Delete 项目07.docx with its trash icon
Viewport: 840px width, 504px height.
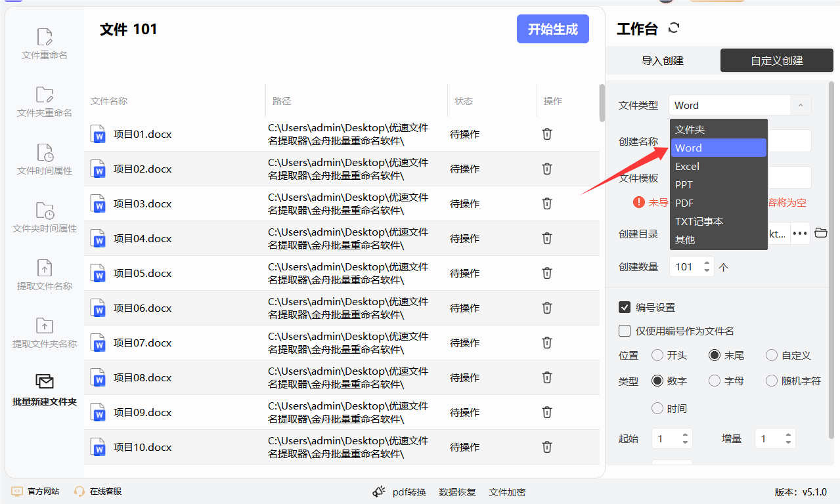tap(546, 343)
